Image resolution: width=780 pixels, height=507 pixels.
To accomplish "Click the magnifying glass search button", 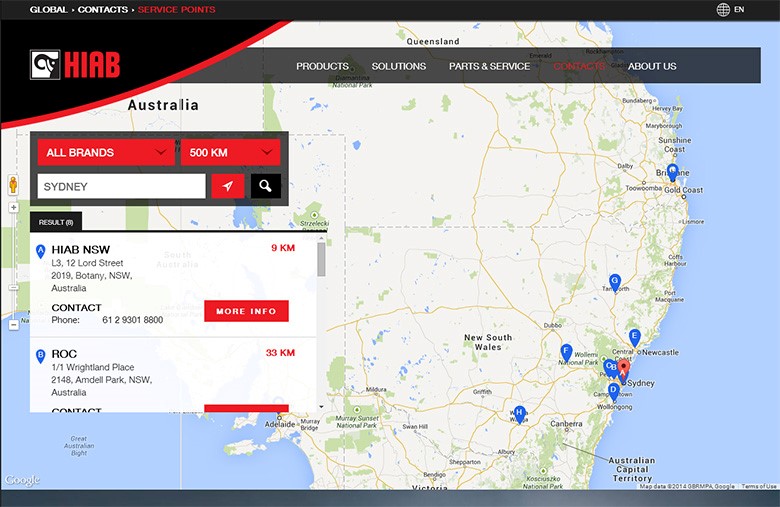I will click(x=265, y=186).
